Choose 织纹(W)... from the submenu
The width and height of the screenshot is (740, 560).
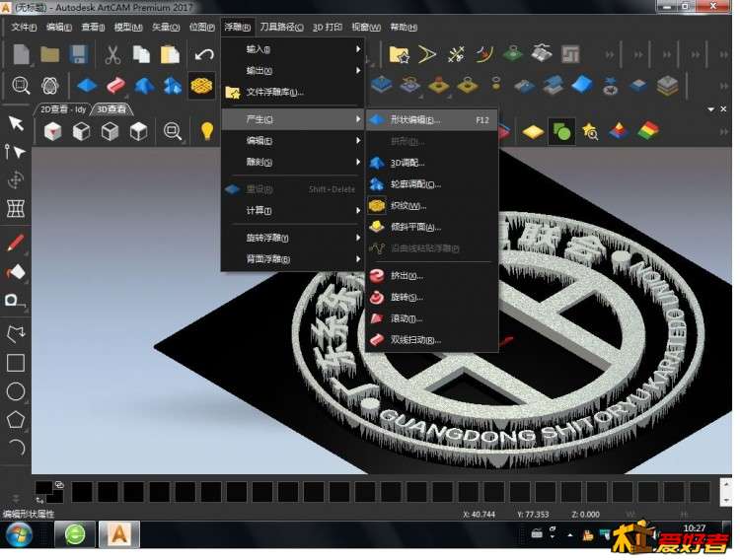coord(432,206)
